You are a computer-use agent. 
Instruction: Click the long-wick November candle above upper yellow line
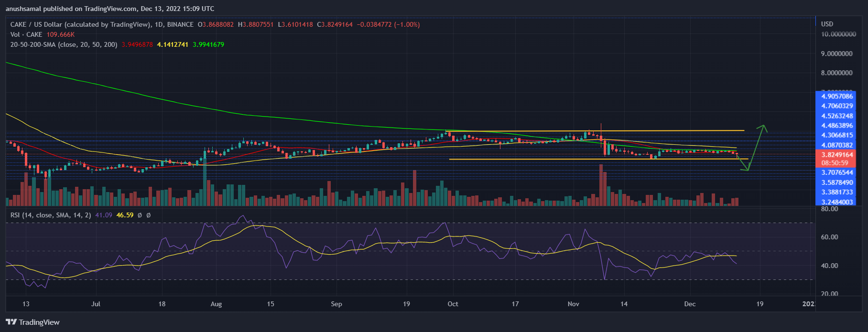pos(601,129)
